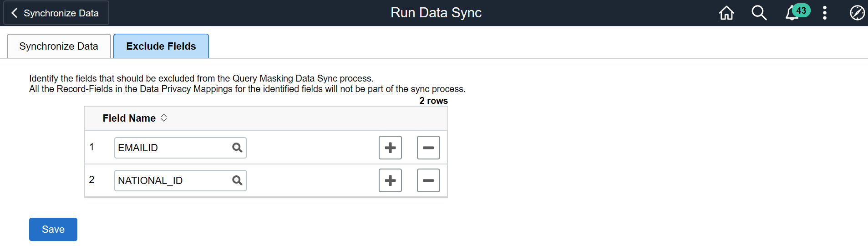Sort by the Field Name column arrows
This screenshot has width=868, height=246.
(x=164, y=118)
